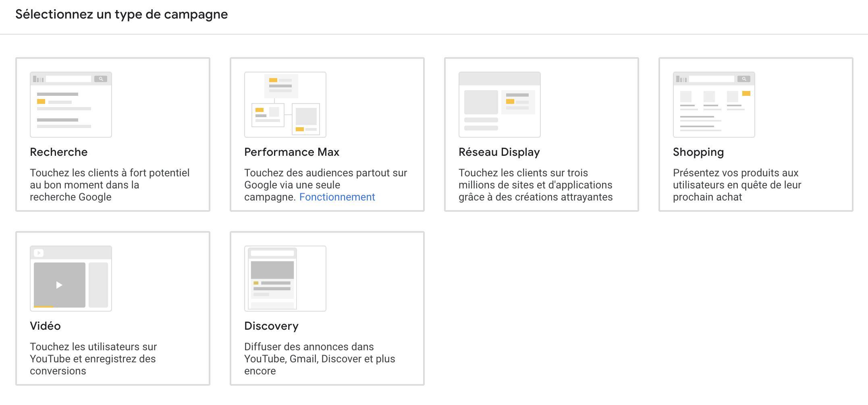Click the Réseau Display illustration icon
The image size is (868, 405).
499,105
